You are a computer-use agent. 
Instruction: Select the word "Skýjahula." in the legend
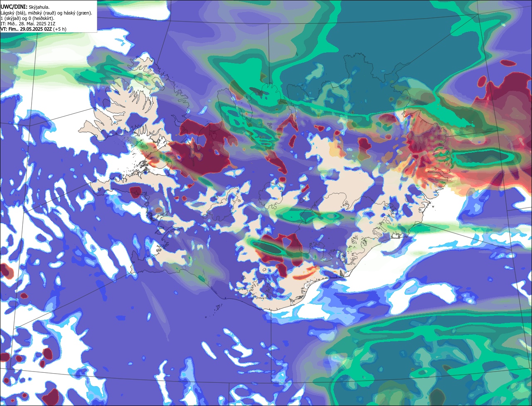(x=39, y=7)
